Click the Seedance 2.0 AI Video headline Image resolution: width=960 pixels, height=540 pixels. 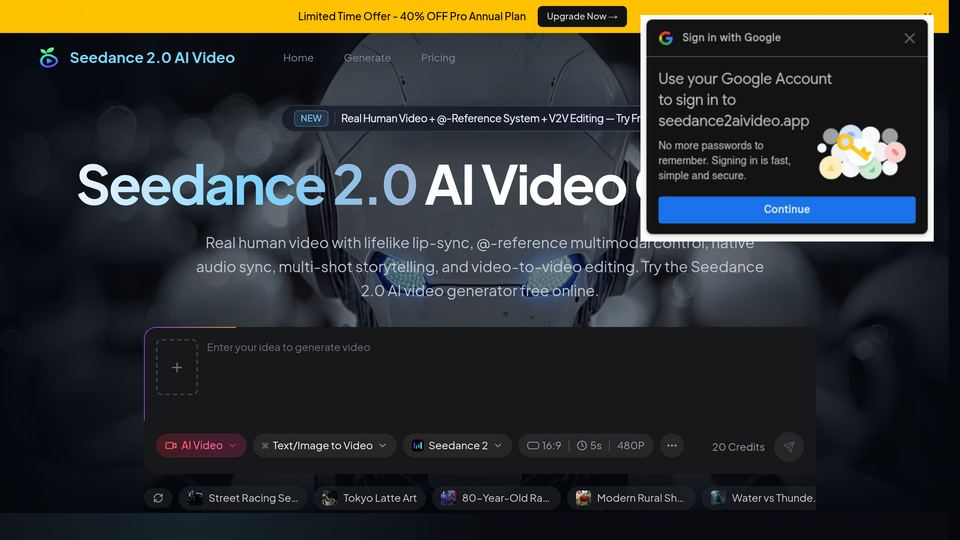click(358, 186)
